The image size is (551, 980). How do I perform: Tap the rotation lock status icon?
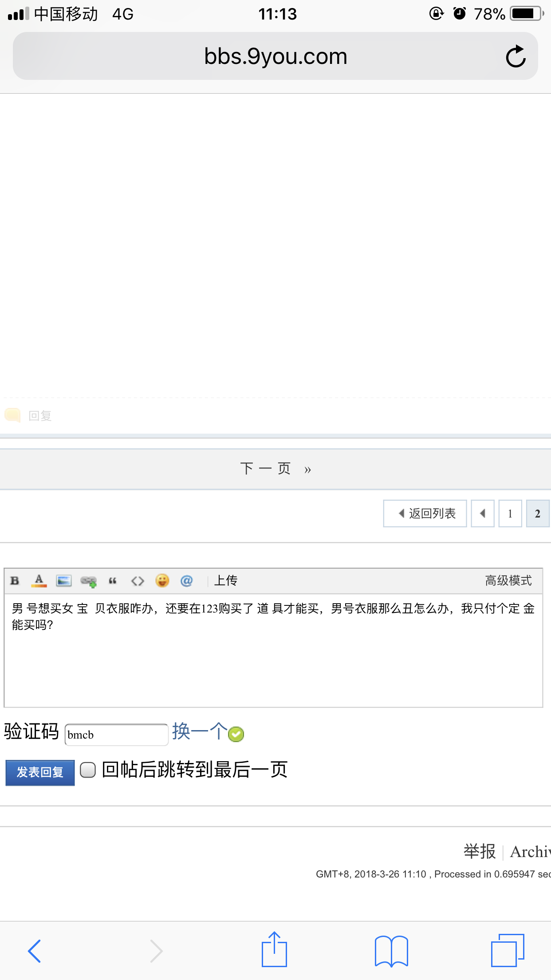(x=437, y=14)
